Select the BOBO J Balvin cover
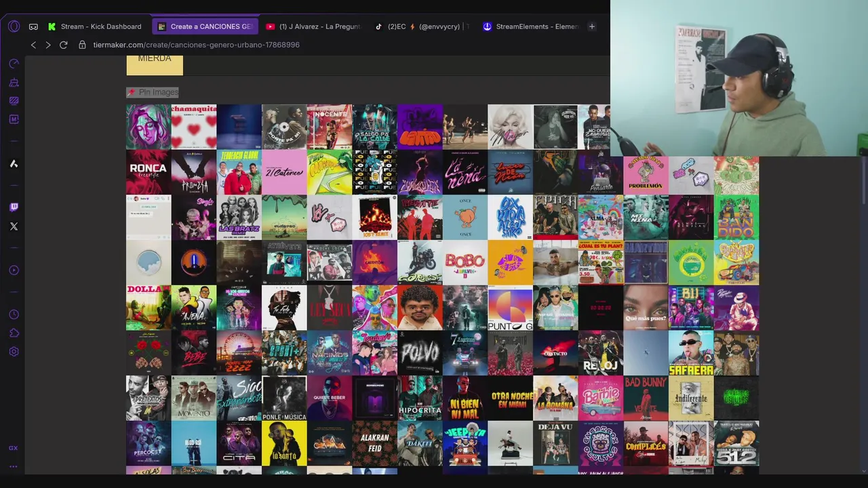This screenshot has height=488, width=868. [465, 262]
